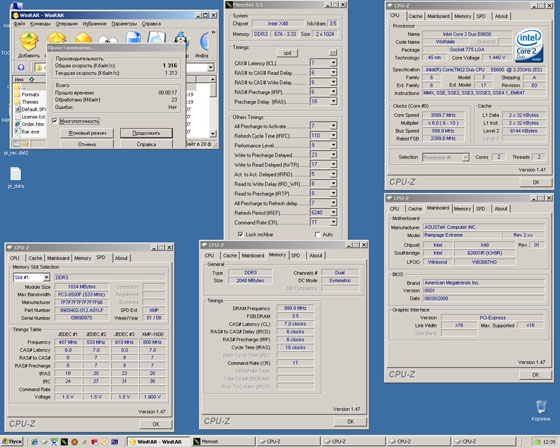560x448 pixels.
Task: Open the Параметры menu in WinRAR
Action: click(x=124, y=24)
